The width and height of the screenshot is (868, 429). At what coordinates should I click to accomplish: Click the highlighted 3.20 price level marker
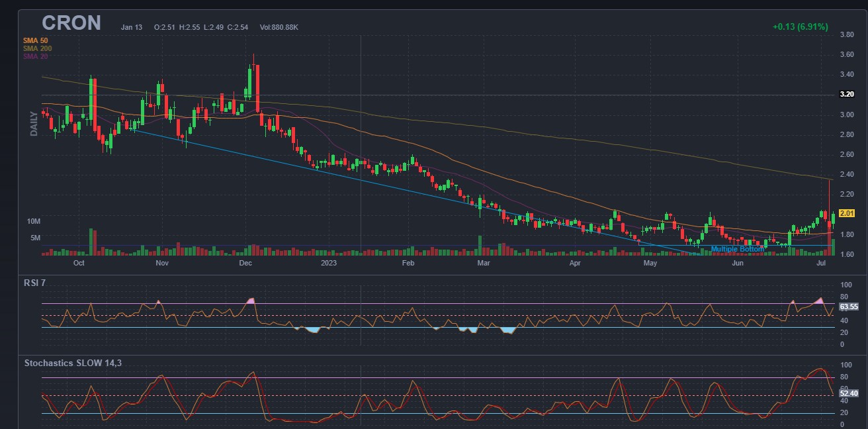click(847, 95)
